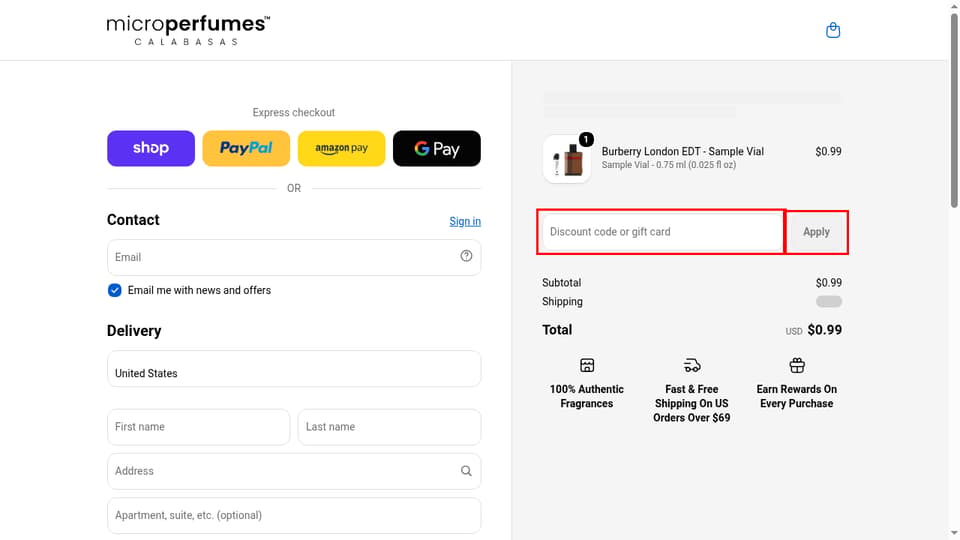The height and width of the screenshot is (540, 960).
Task: Open the United States country dropdown
Action: click(294, 369)
